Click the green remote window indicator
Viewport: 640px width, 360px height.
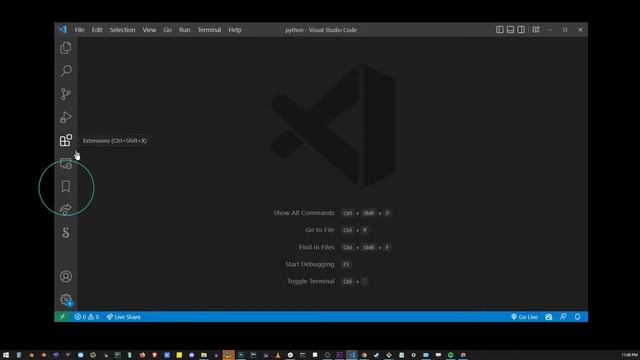tap(62, 317)
